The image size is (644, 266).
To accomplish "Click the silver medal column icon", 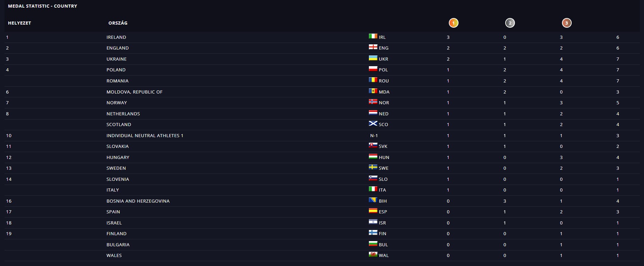I will (510, 23).
